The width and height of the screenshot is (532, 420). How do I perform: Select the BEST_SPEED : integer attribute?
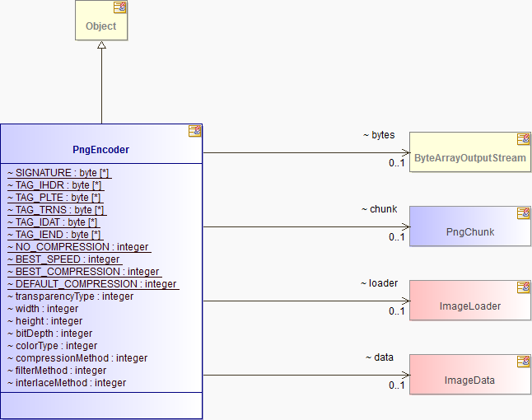pyautogui.click(x=65, y=259)
